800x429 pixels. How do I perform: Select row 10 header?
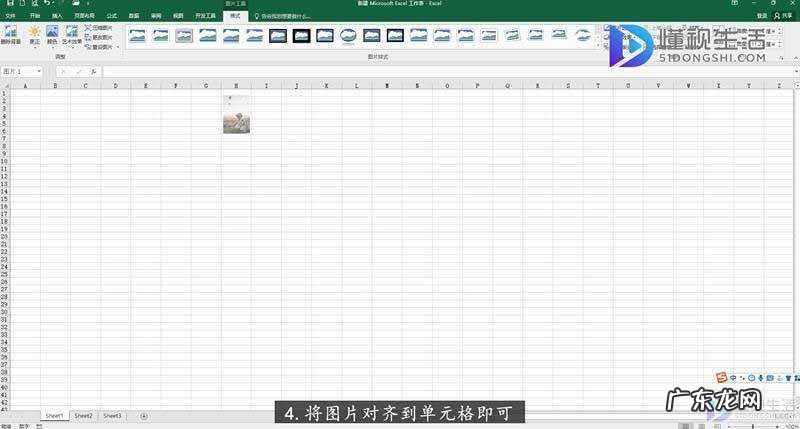coord(4,161)
